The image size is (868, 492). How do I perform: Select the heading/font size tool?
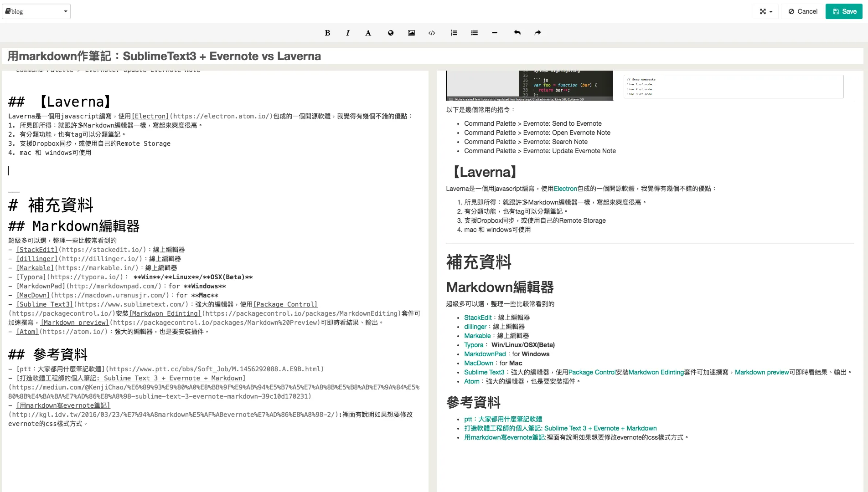click(x=368, y=32)
